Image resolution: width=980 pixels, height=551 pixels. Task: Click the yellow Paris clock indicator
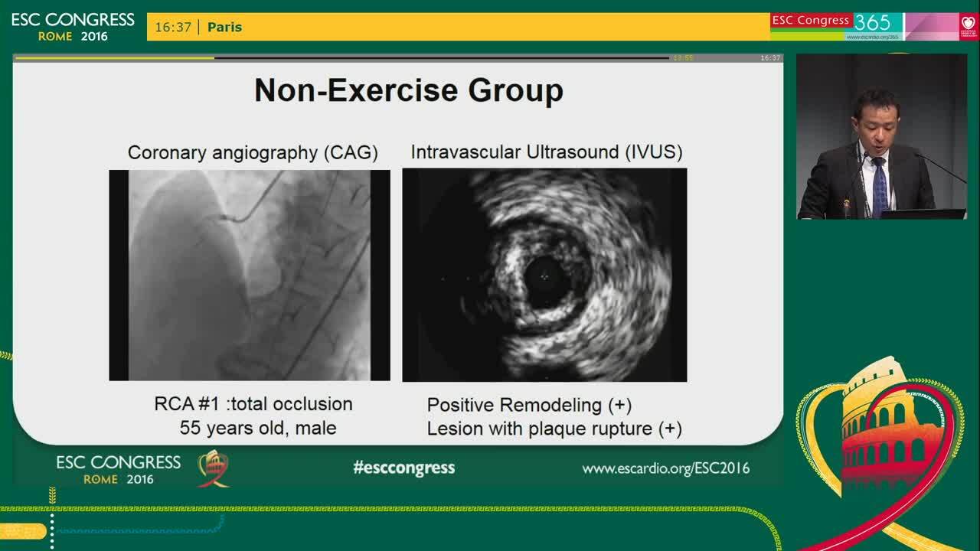click(191, 27)
